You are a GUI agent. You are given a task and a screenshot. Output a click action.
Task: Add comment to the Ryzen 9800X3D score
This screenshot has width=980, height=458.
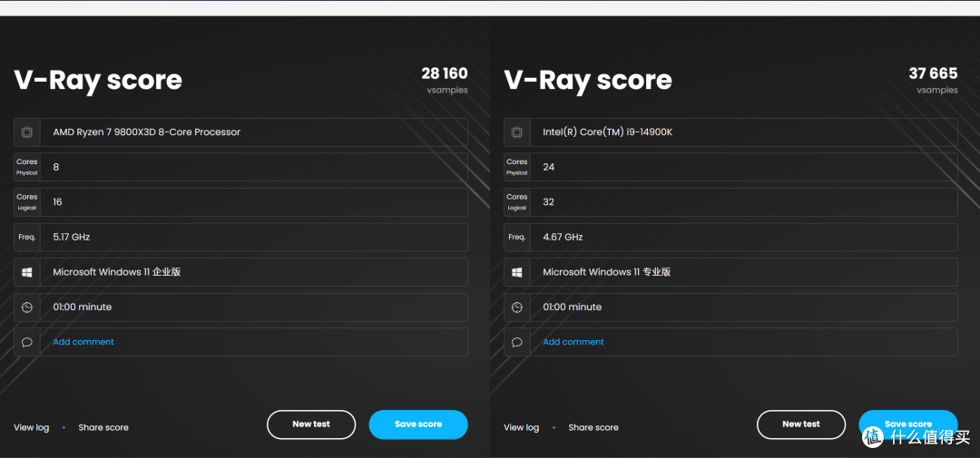pos(83,342)
